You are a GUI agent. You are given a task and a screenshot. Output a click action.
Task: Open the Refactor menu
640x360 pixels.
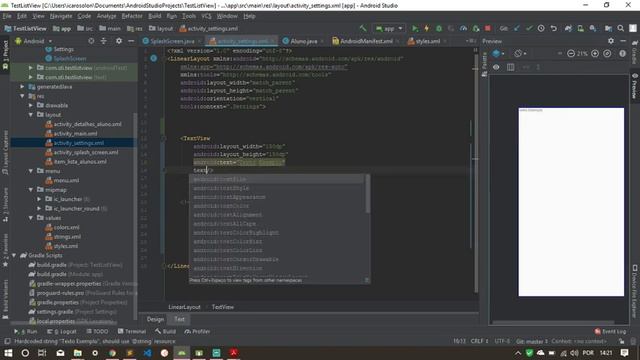[132, 16]
